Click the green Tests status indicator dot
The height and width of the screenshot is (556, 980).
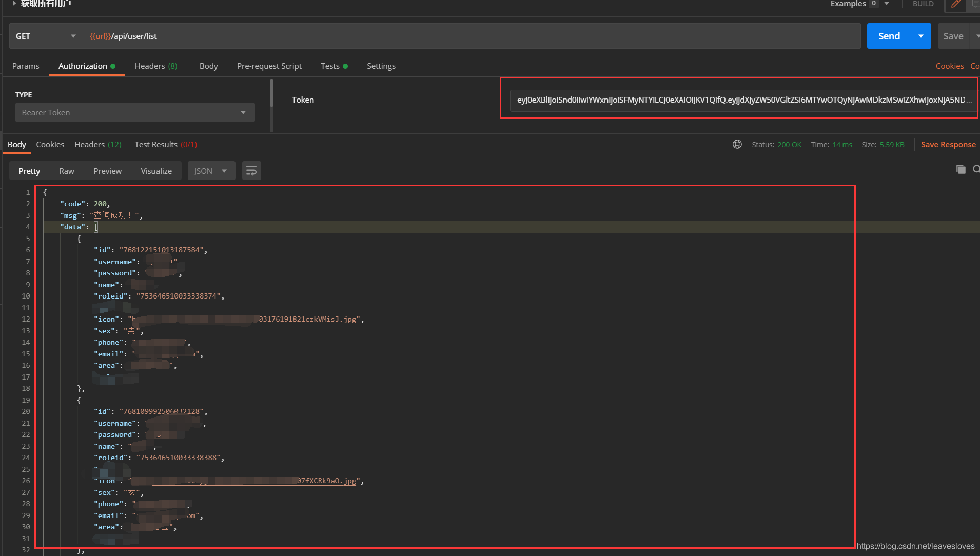(x=346, y=66)
